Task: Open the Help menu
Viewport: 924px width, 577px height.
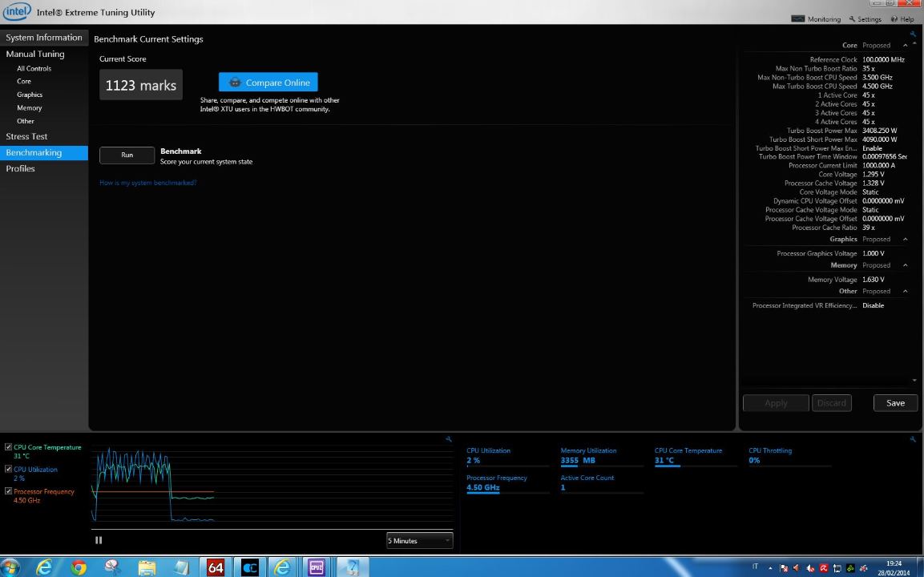Action: click(x=902, y=19)
